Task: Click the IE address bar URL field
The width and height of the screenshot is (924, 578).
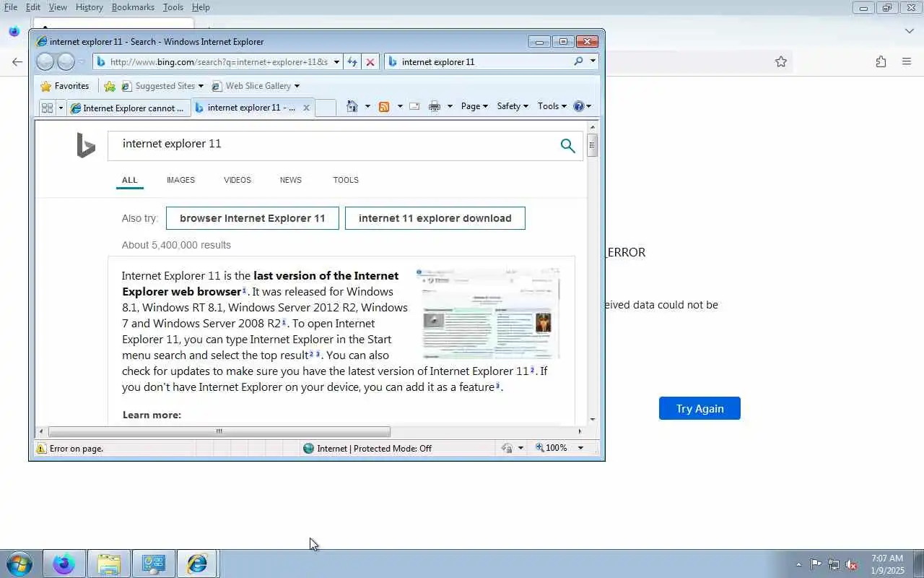Action: coord(219,62)
